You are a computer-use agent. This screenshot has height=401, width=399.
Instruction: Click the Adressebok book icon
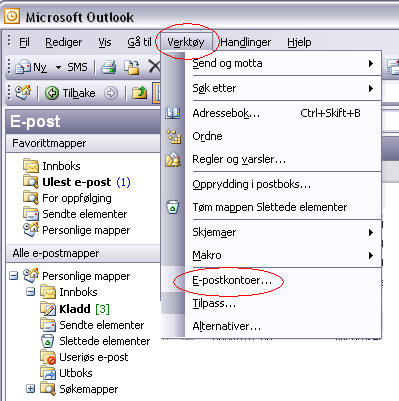point(173,113)
